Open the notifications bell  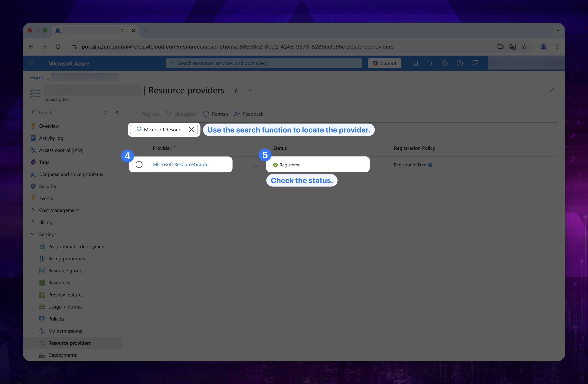pyautogui.click(x=430, y=63)
